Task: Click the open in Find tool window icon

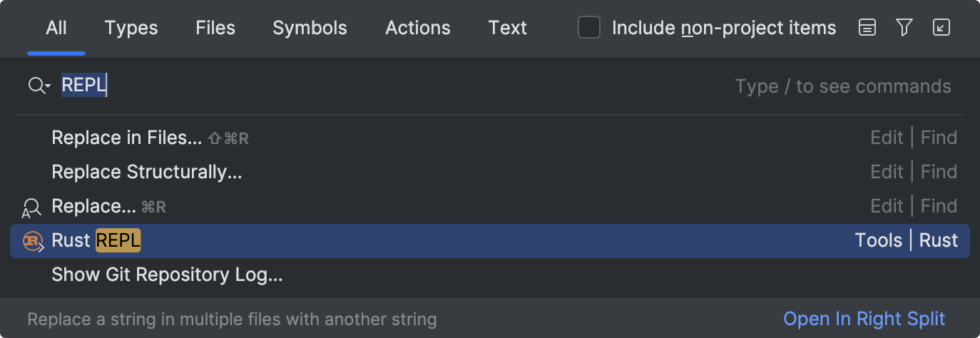Action: point(941,28)
